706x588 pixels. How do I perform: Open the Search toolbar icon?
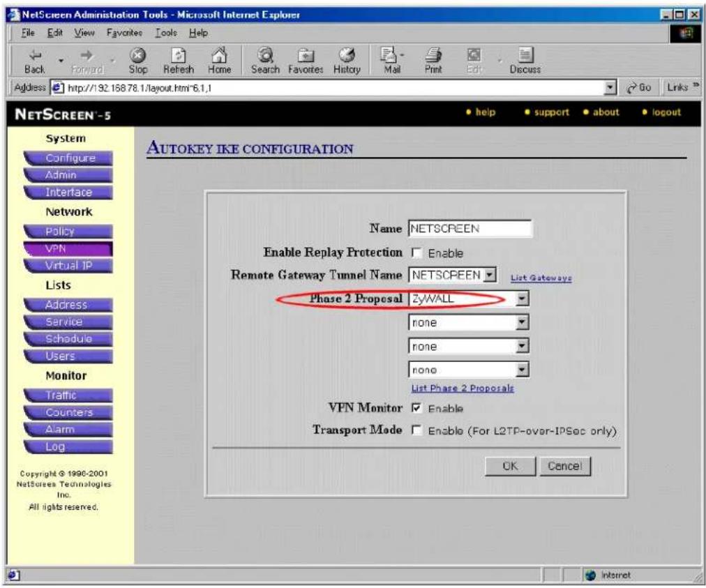[x=265, y=55]
